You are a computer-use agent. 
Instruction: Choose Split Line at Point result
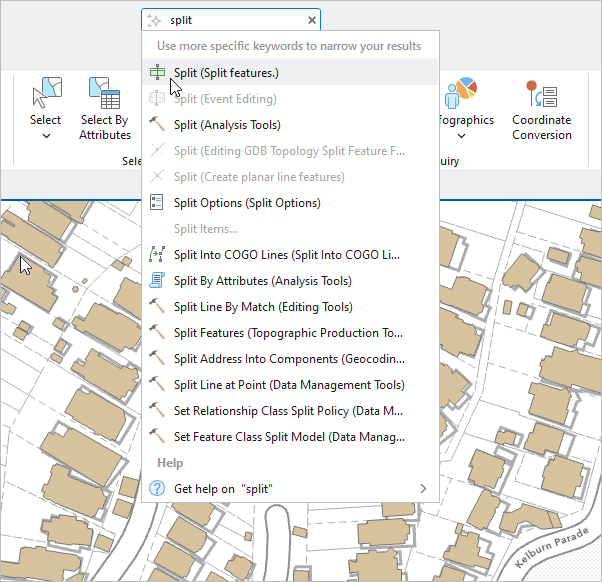point(288,385)
